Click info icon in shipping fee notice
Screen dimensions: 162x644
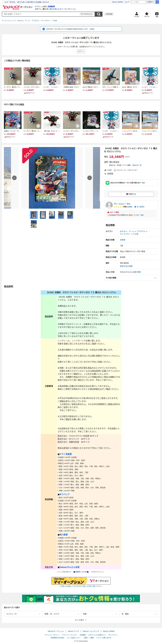(44, 29)
